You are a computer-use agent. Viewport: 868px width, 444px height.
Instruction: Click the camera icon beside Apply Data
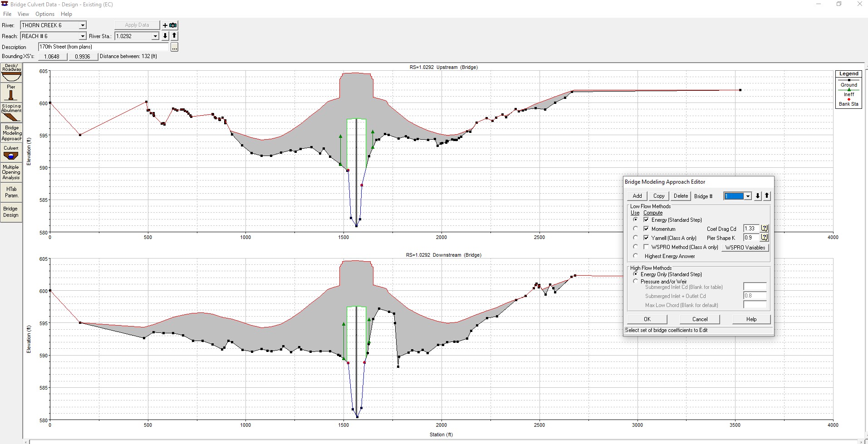[x=173, y=25]
